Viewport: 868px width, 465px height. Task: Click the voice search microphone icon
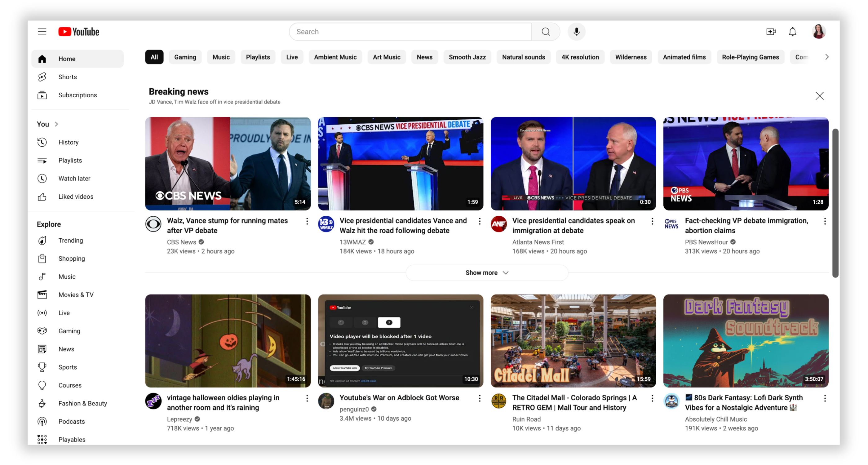pos(576,32)
